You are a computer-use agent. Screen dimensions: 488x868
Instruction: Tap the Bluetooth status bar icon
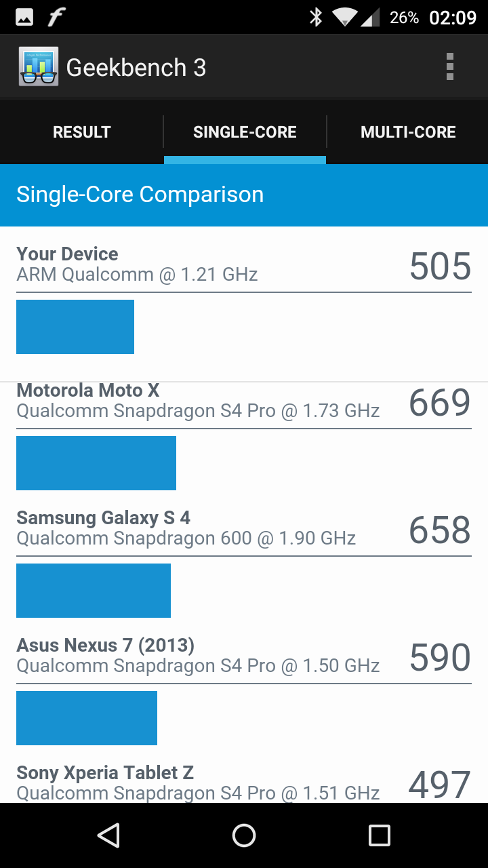tap(316, 18)
